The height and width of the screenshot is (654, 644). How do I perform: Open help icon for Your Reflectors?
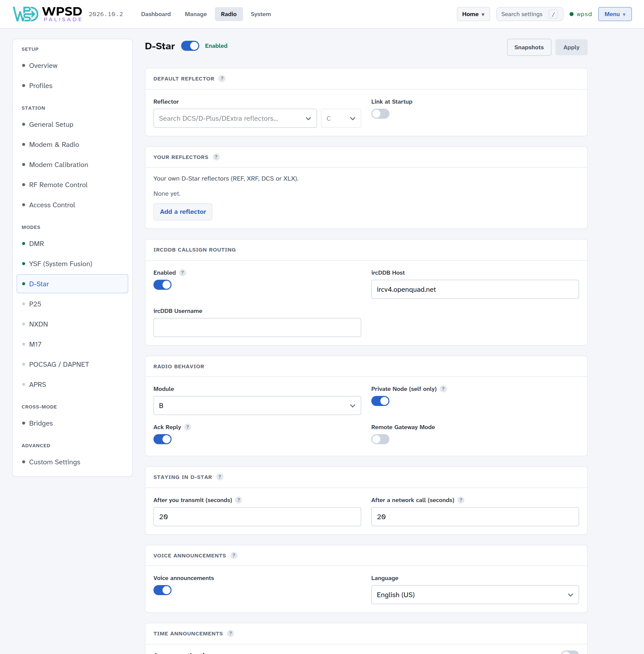pyautogui.click(x=216, y=157)
